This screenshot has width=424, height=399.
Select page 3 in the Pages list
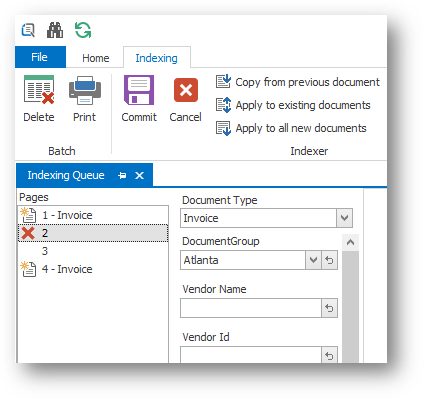click(x=93, y=251)
